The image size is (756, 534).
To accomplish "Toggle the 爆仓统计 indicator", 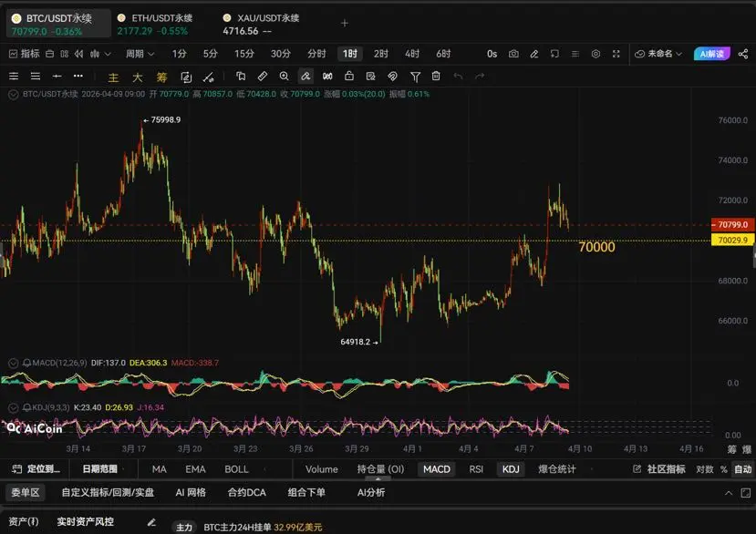I will pos(557,469).
